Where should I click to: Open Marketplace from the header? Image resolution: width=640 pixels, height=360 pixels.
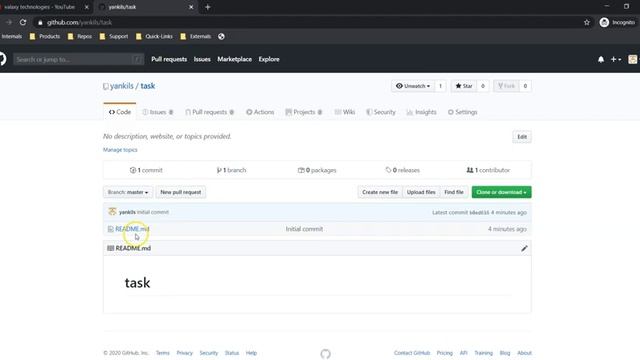235,59
